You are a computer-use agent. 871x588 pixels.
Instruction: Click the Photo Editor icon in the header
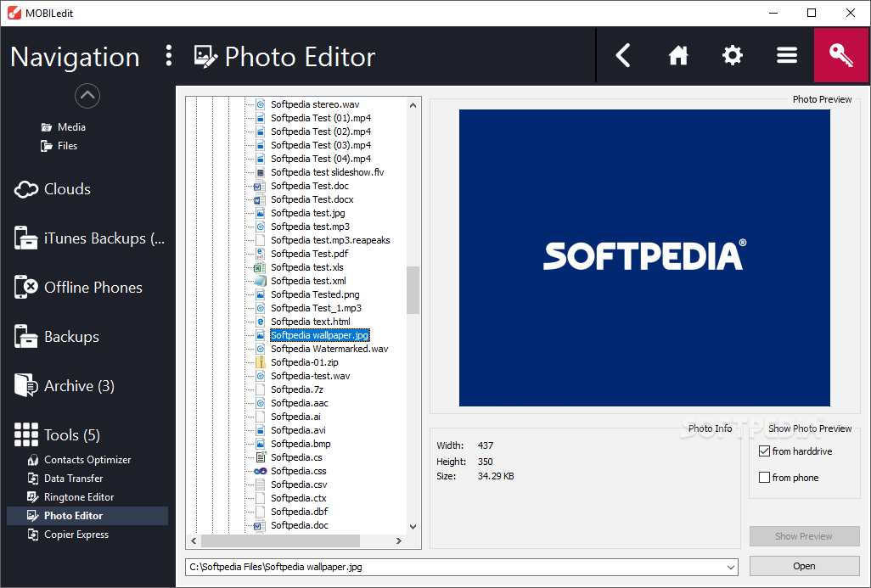(x=205, y=57)
